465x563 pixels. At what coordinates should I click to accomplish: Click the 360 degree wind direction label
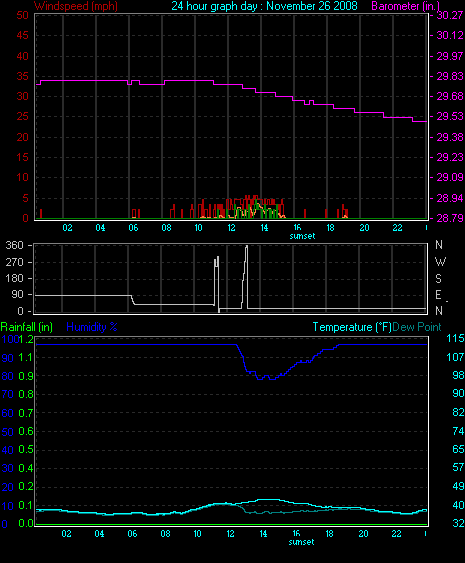[15, 245]
